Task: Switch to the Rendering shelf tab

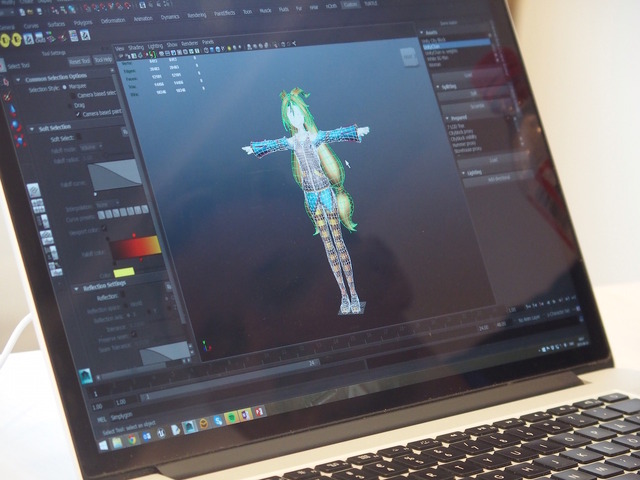Action: [x=197, y=15]
